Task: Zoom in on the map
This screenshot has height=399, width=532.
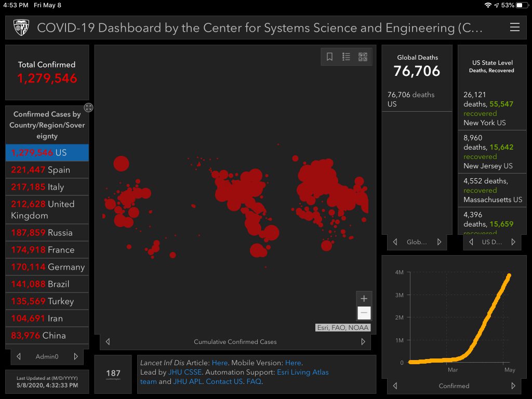Action: (x=364, y=299)
